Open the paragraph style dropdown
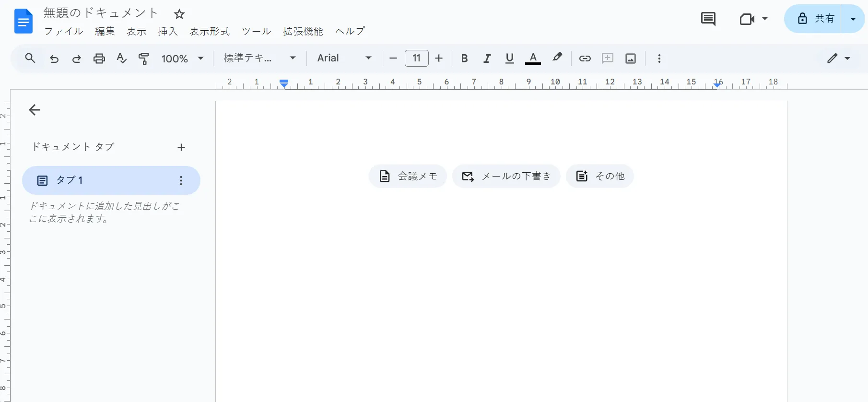Screen dimensions: 868x402 tap(259, 59)
